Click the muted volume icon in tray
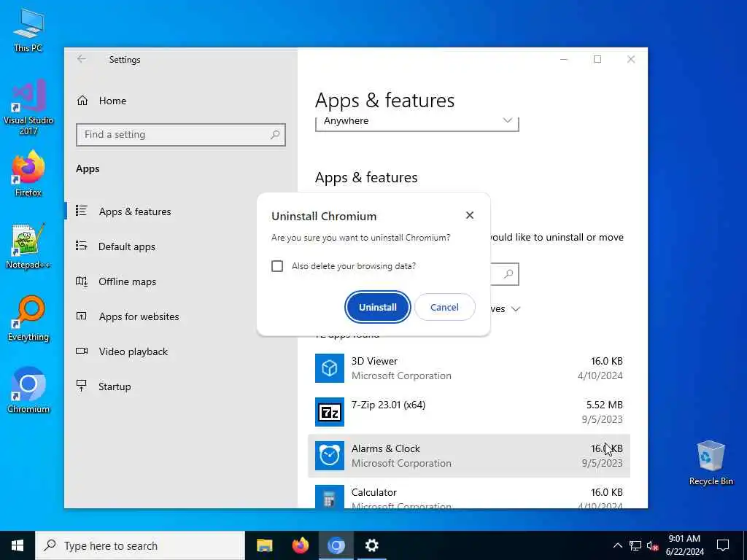 [653, 545]
